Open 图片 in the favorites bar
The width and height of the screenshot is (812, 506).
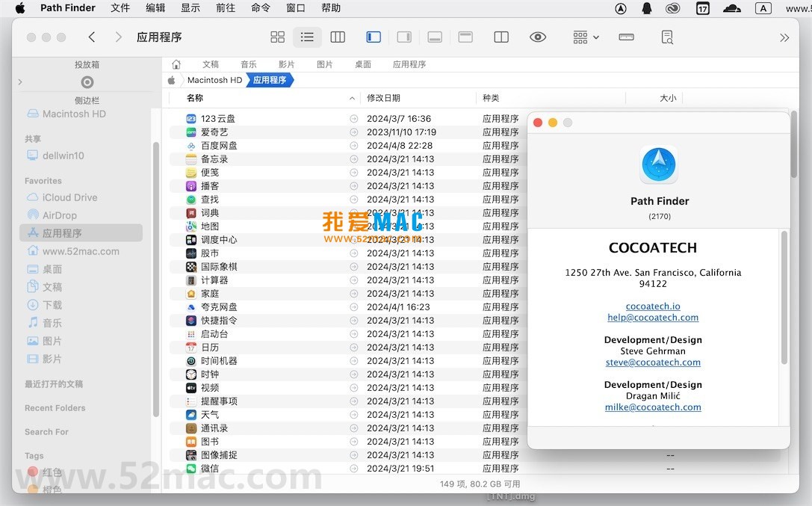(325, 64)
